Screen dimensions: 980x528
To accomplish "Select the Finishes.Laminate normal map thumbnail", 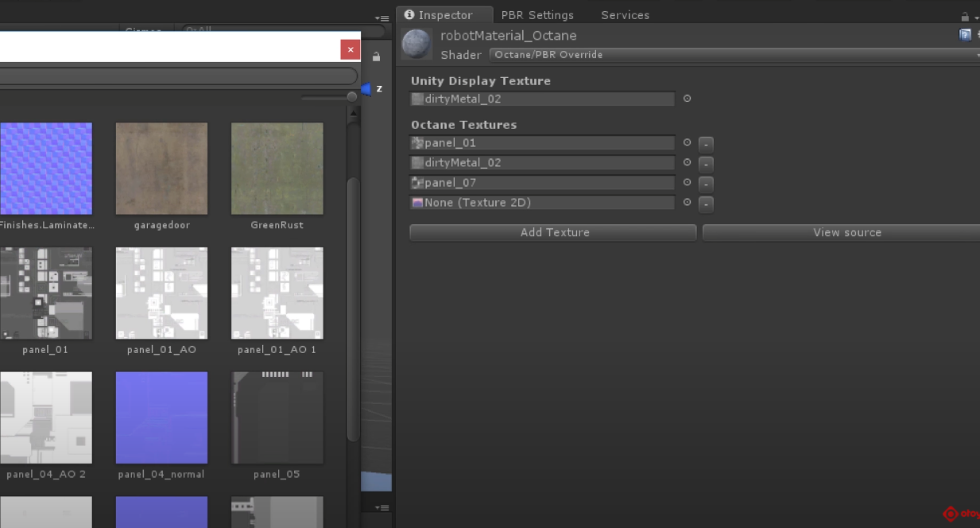I will pyautogui.click(x=46, y=169).
